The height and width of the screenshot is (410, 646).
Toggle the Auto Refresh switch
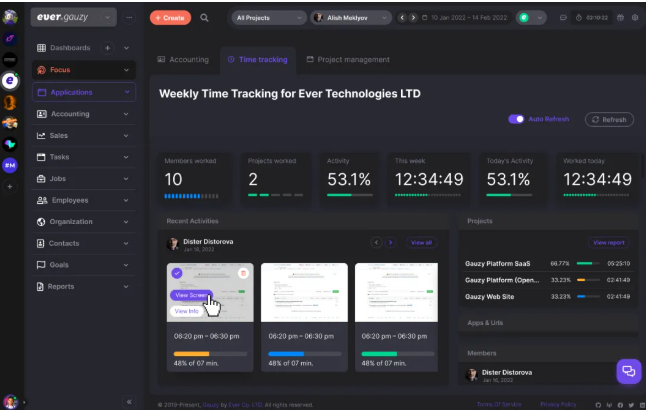517,119
